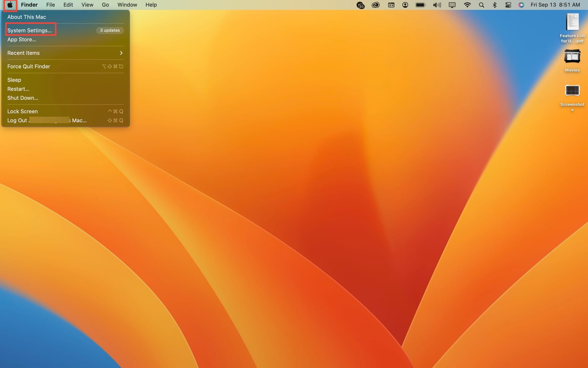Click the Apple logo menu icon

pyautogui.click(x=10, y=5)
